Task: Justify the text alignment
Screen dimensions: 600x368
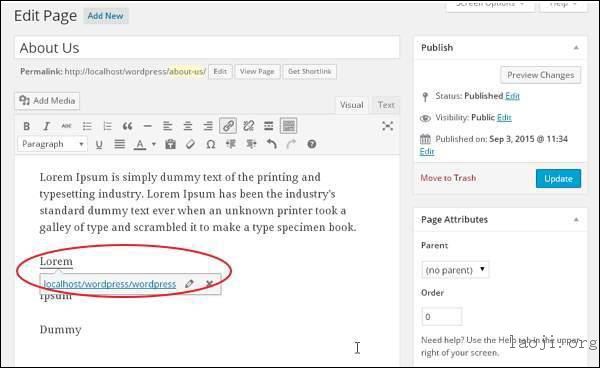Action: tap(119, 145)
